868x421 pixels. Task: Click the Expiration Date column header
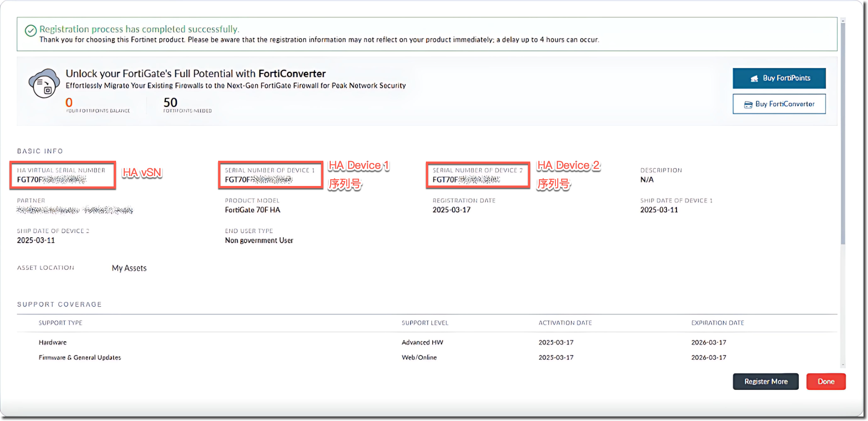point(717,323)
